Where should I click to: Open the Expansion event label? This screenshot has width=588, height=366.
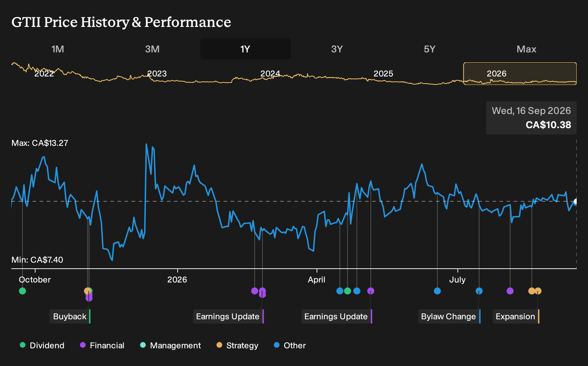point(516,316)
